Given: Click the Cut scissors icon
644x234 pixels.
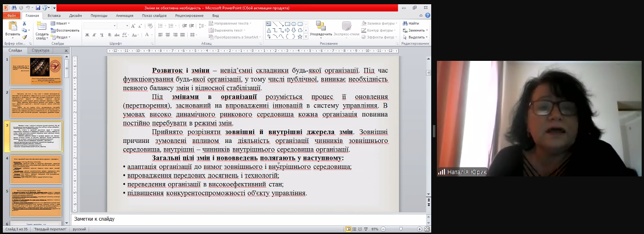Looking at the screenshot, I should tap(24, 23).
